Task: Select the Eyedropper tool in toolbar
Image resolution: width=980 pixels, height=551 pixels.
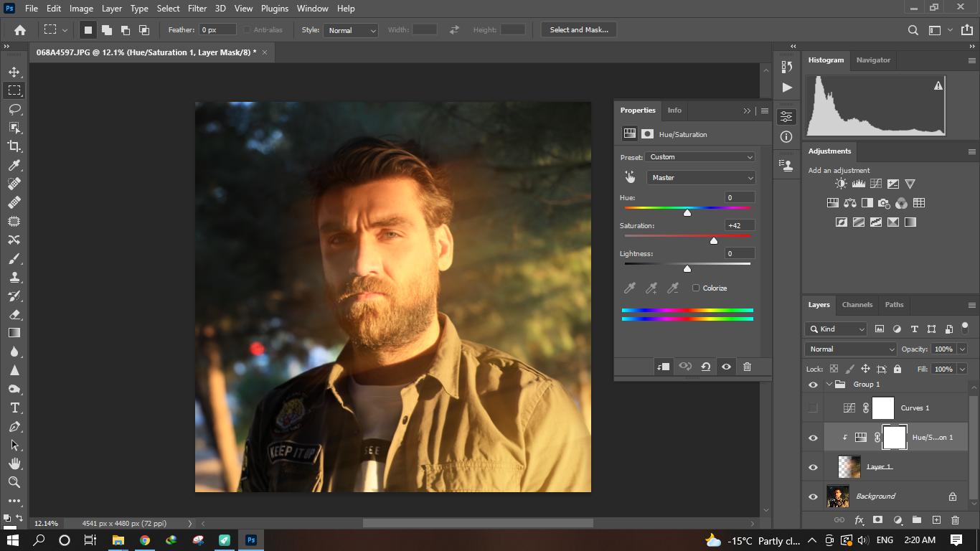Action: pyautogui.click(x=14, y=165)
